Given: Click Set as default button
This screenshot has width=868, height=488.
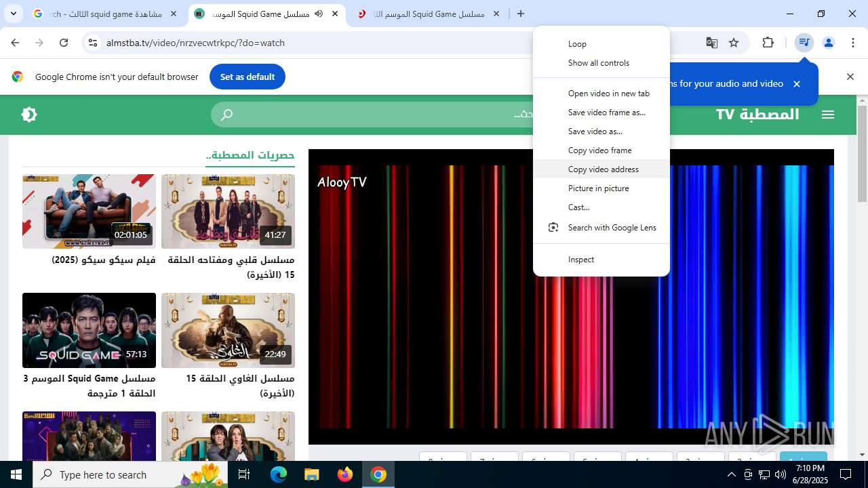Looking at the screenshot, I should click(x=248, y=77).
